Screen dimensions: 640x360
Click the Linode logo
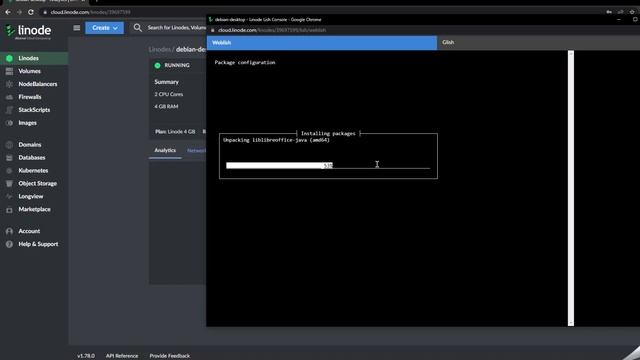tap(28, 31)
